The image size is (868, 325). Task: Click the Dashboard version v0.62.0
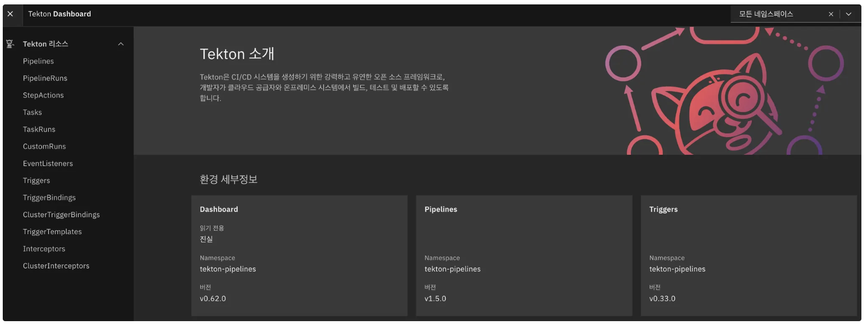213,299
